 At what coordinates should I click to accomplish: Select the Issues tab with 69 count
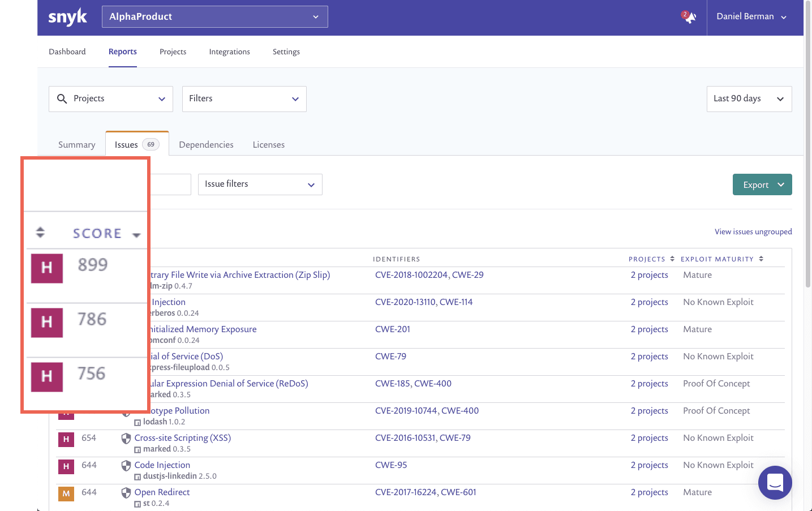click(137, 144)
